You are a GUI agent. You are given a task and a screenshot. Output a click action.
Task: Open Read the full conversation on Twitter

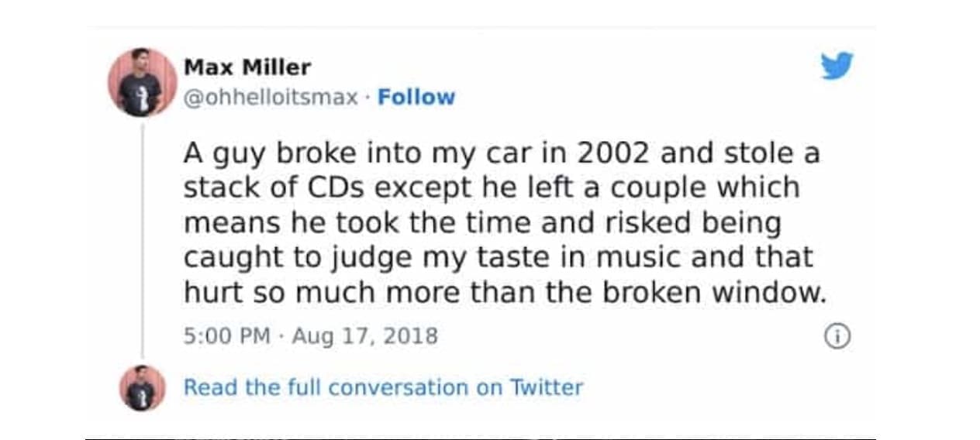(382, 387)
